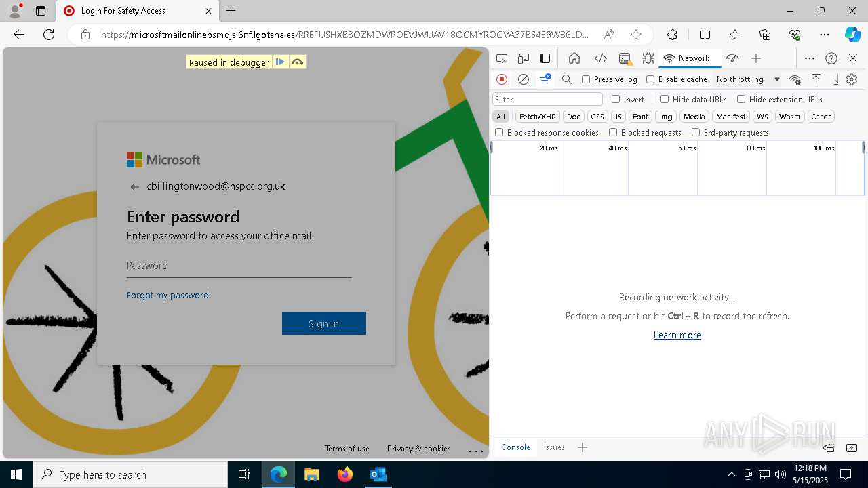Screen dimensions: 868x488
Task: Check Hide extension URLs
Action: click(x=741, y=99)
